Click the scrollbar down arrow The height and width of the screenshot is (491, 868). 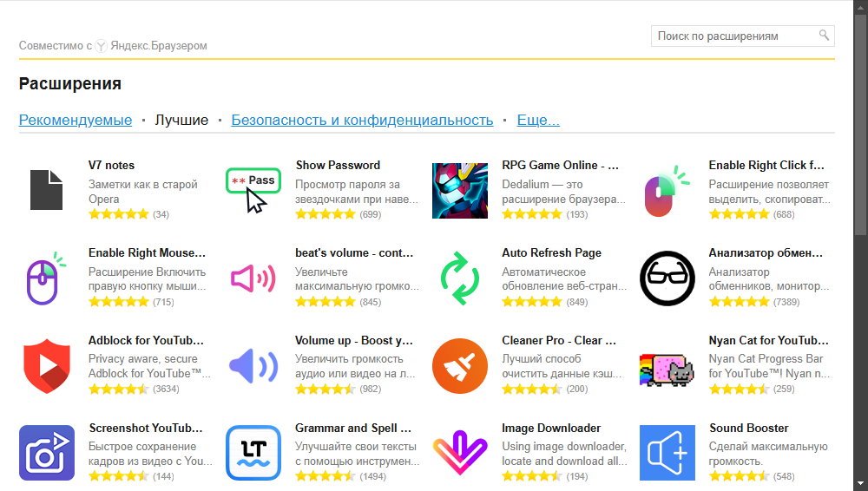click(860, 484)
